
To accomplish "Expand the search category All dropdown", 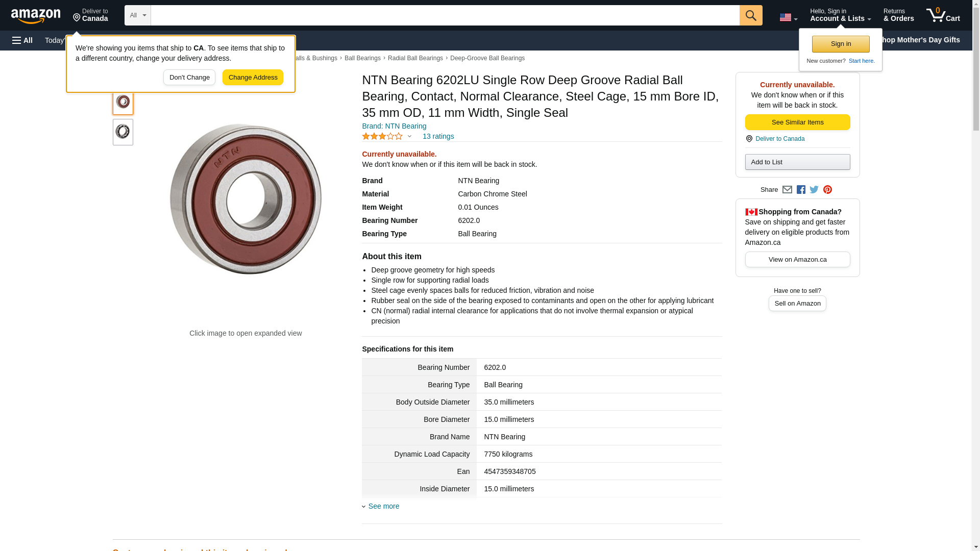I will [x=137, y=15].
